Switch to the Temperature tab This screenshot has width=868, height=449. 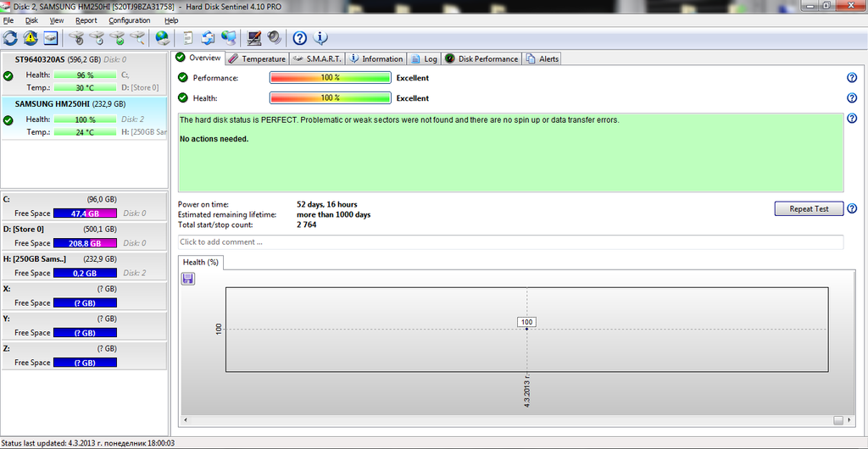click(257, 58)
